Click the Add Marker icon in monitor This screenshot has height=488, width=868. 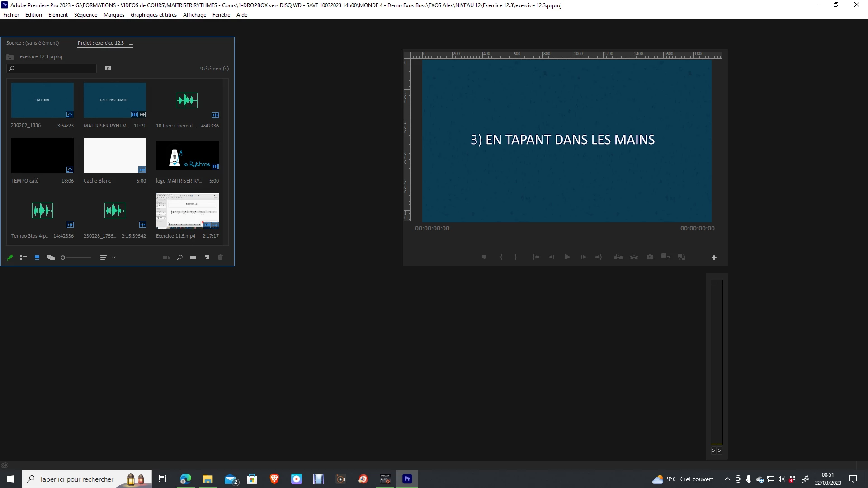[x=484, y=257]
